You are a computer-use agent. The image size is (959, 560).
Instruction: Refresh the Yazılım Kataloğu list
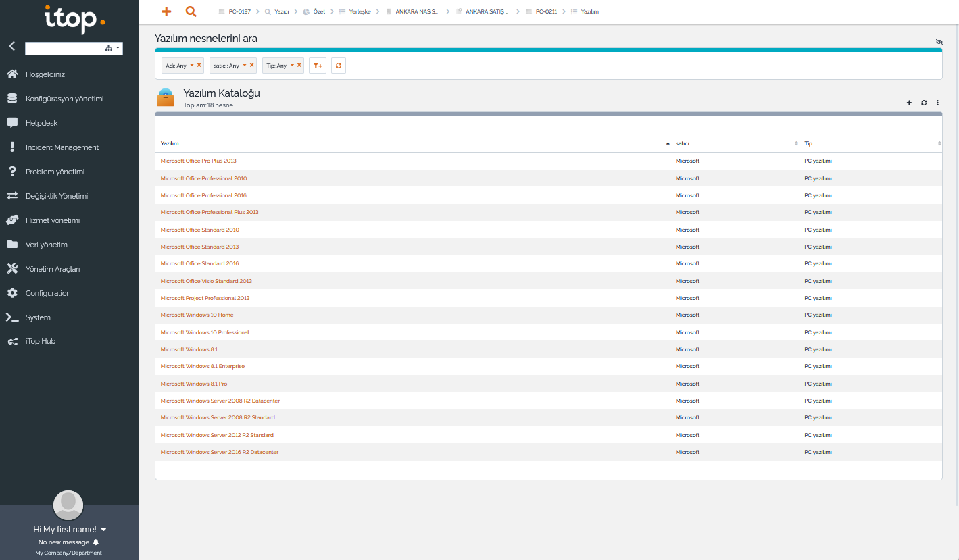point(924,103)
